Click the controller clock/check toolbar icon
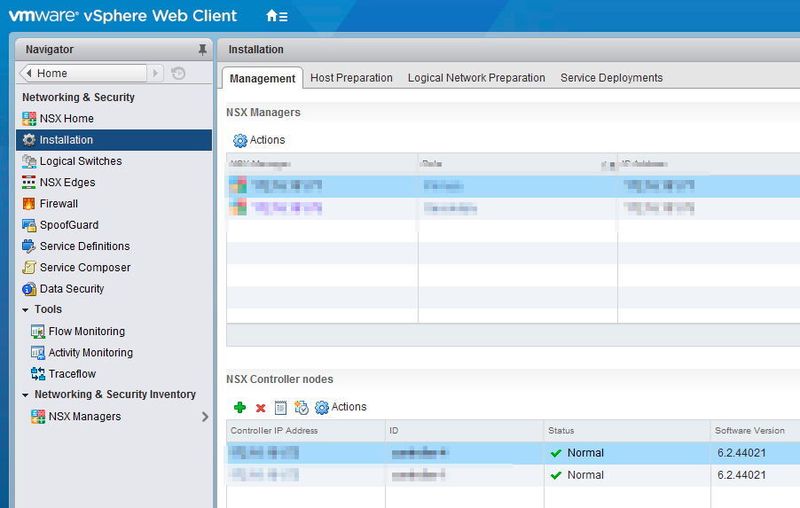 (302, 408)
